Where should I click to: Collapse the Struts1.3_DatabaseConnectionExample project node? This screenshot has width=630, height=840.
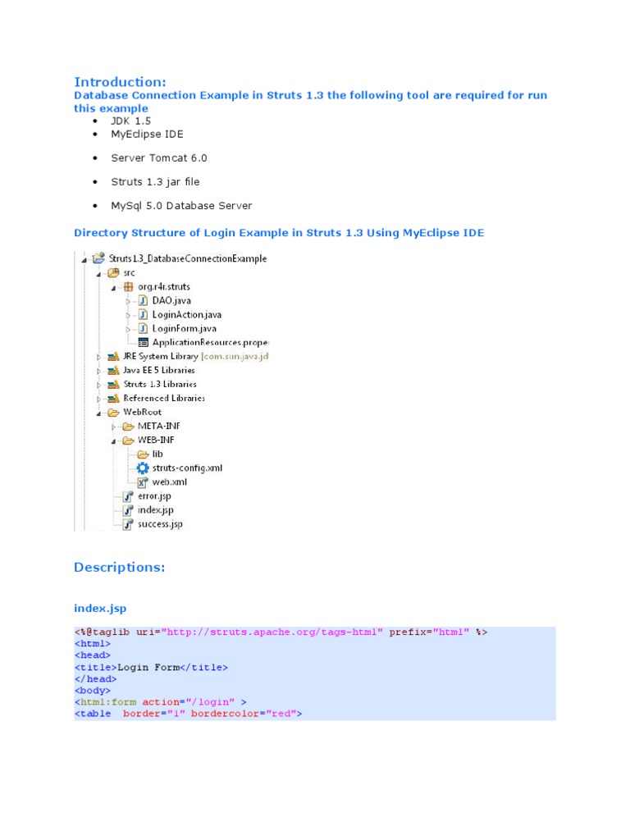point(84,260)
